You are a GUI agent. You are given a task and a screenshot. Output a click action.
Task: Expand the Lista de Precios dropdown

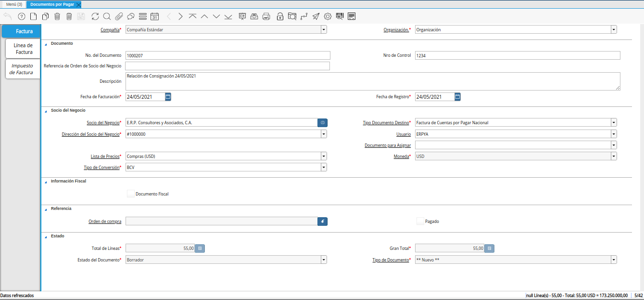324,156
